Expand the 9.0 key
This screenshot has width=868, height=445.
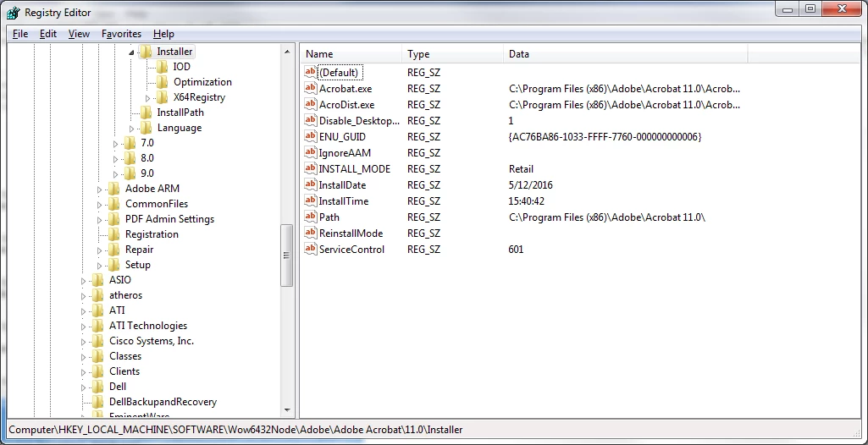point(115,174)
